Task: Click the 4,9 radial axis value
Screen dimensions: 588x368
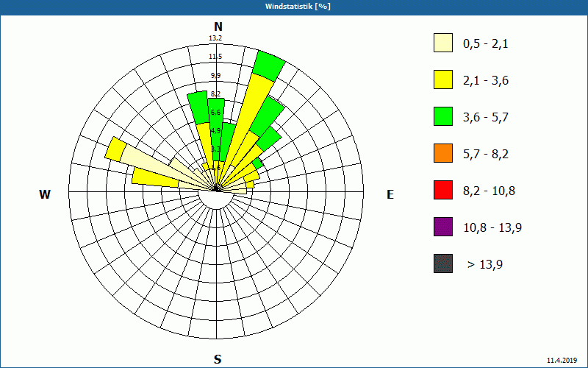Action: point(215,131)
